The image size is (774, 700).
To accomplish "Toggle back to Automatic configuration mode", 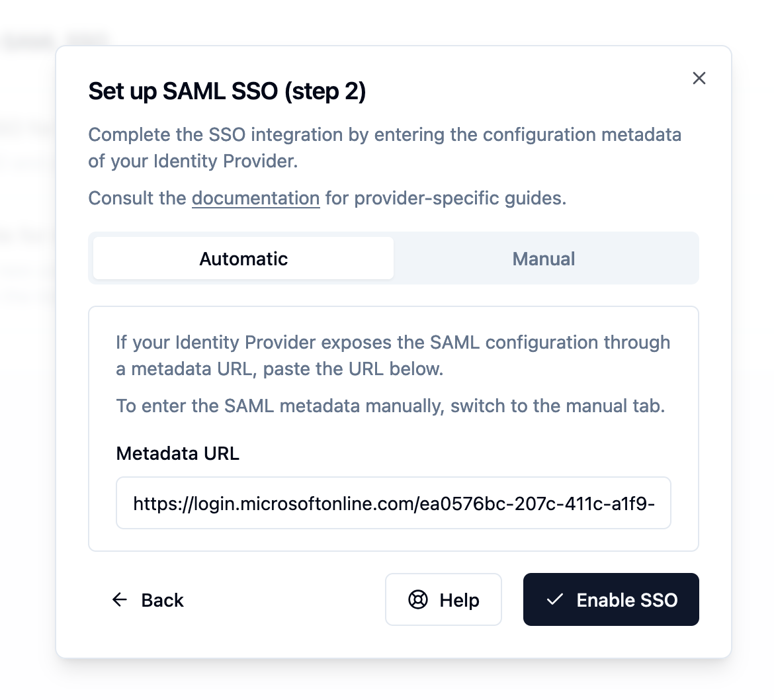I will point(242,259).
